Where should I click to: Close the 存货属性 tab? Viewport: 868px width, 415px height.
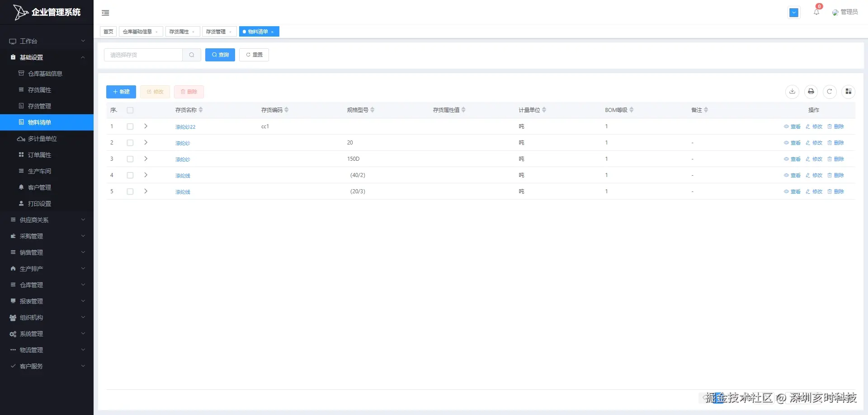(x=193, y=32)
